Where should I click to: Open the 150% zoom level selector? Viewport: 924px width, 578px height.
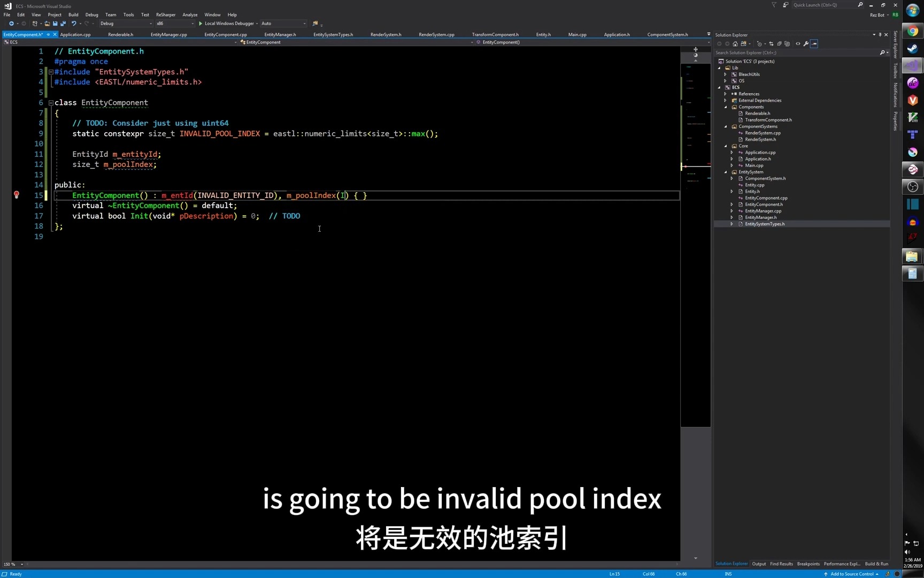(x=12, y=564)
